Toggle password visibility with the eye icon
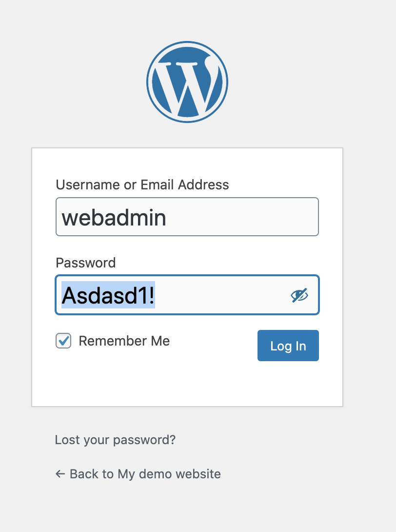This screenshot has height=532, width=396. click(300, 295)
